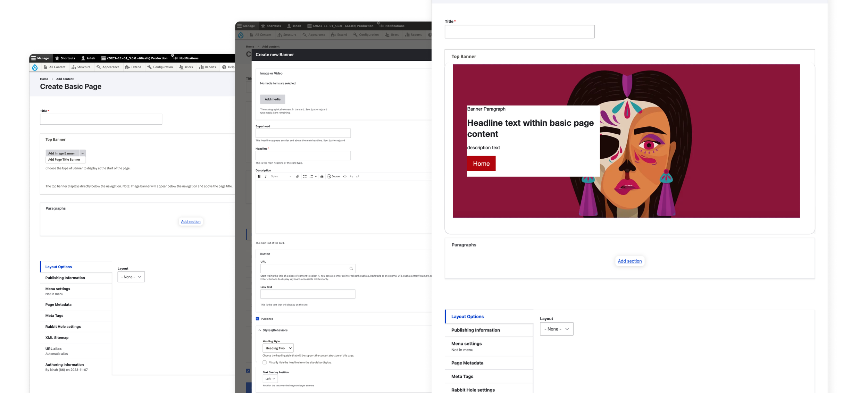Viewport: 868px width, 393px height.
Task: Toggle bold in Description editor
Action: coord(259,176)
